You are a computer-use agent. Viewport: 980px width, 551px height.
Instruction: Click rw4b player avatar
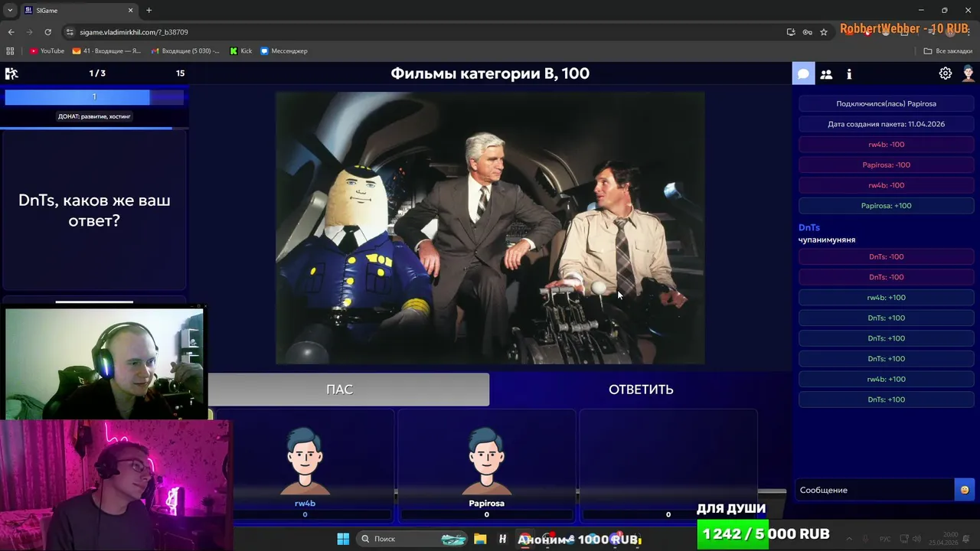click(305, 461)
